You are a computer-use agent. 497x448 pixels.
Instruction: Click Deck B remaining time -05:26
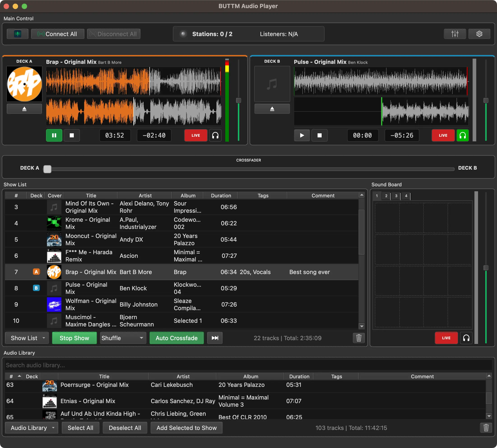point(402,135)
